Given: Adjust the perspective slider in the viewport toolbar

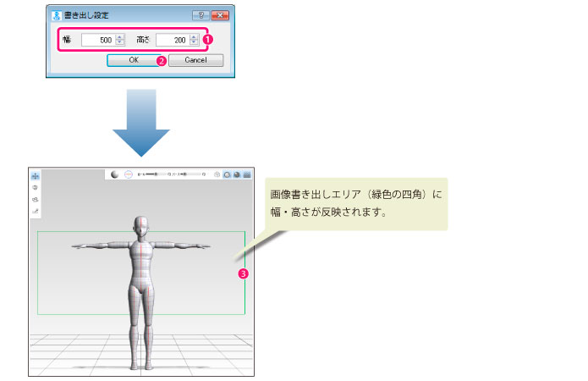Looking at the screenshot, I should tap(191, 174).
